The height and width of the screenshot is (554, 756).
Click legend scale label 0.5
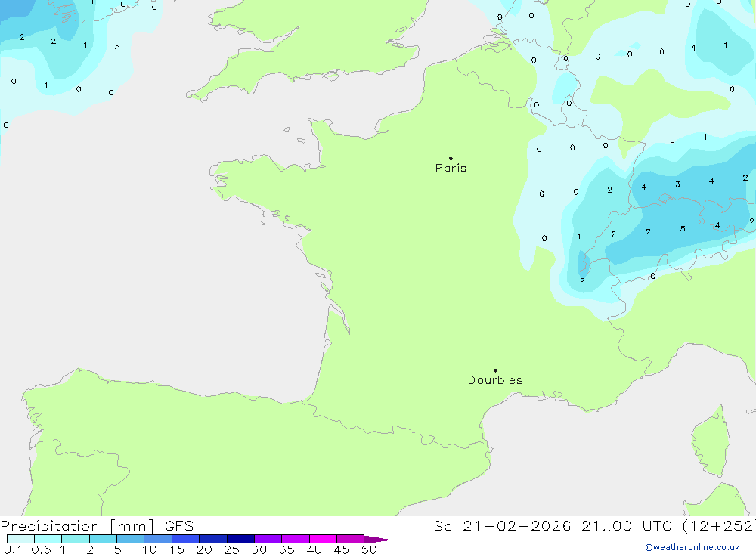41,549
